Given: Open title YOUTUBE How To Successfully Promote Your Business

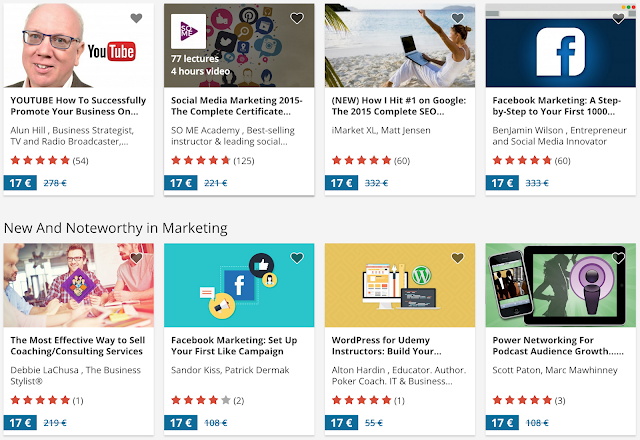Looking at the screenshot, I should coord(78,106).
